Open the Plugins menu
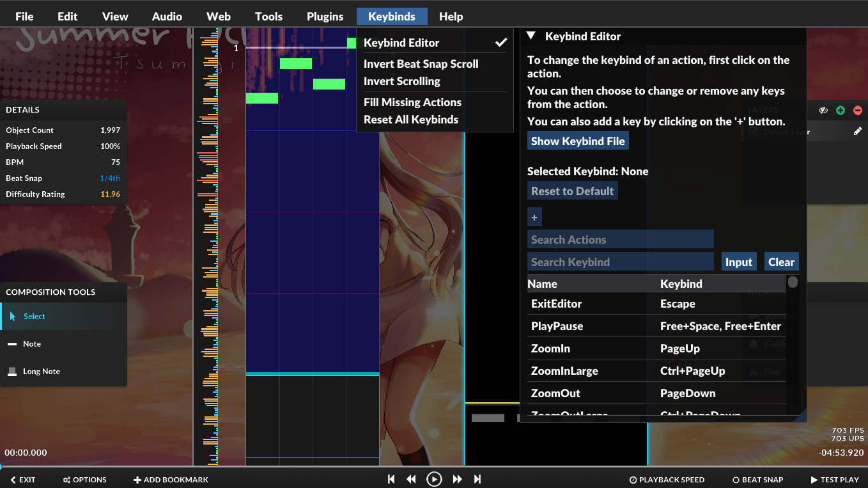Image resolution: width=868 pixels, height=488 pixels. pyautogui.click(x=325, y=17)
